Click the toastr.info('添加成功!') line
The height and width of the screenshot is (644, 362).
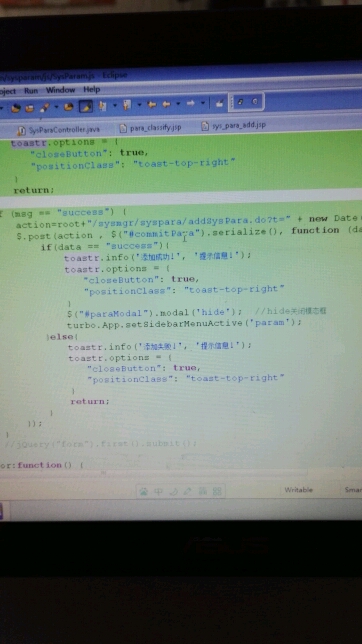(x=157, y=256)
